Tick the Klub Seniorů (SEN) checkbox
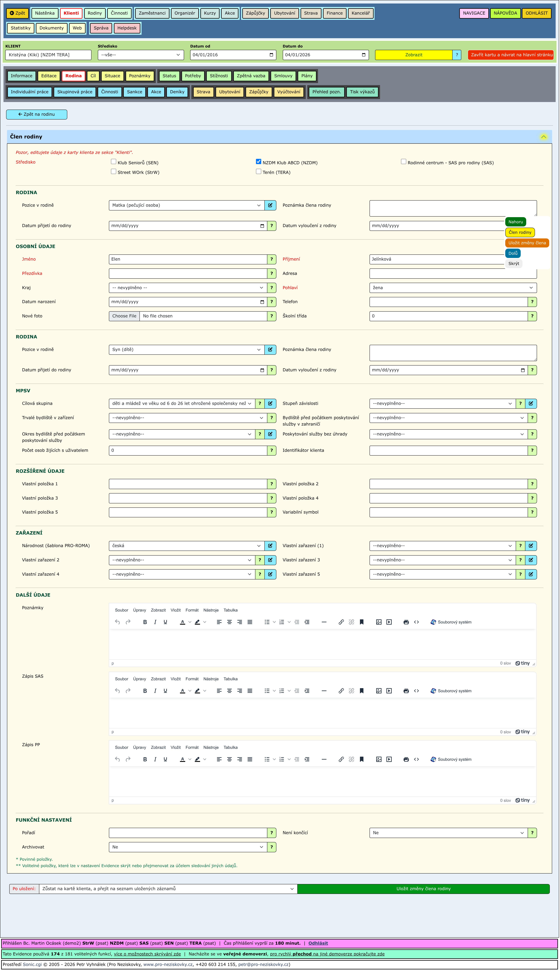Image resolution: width=560 pixels, height=977 pixels. pyautogui.click(x=113, y=162)
